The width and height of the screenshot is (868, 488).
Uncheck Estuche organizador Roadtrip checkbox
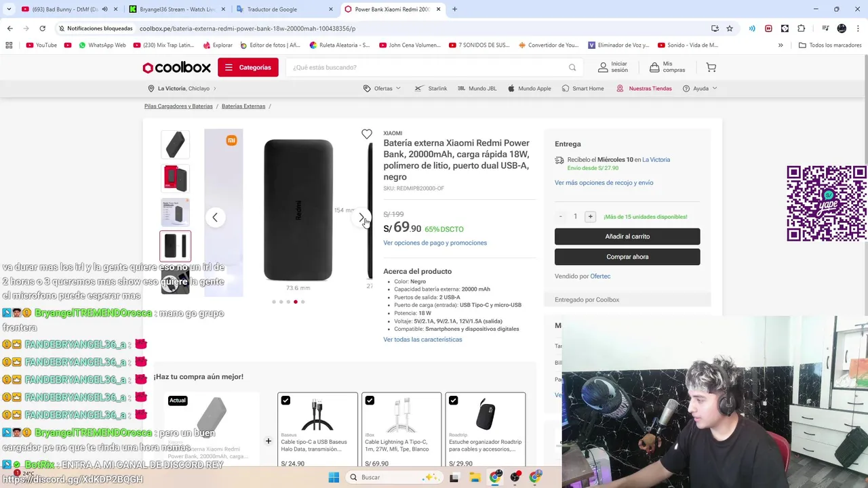point(454,401)
